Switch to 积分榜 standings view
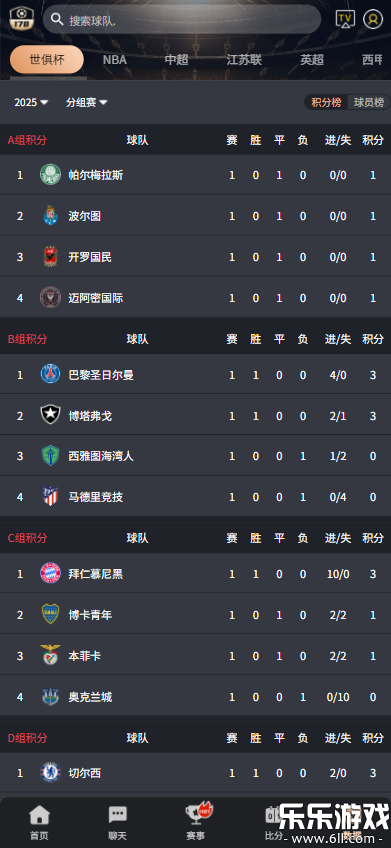The width and height of the screenshot is (391, 848). point(326,102)
